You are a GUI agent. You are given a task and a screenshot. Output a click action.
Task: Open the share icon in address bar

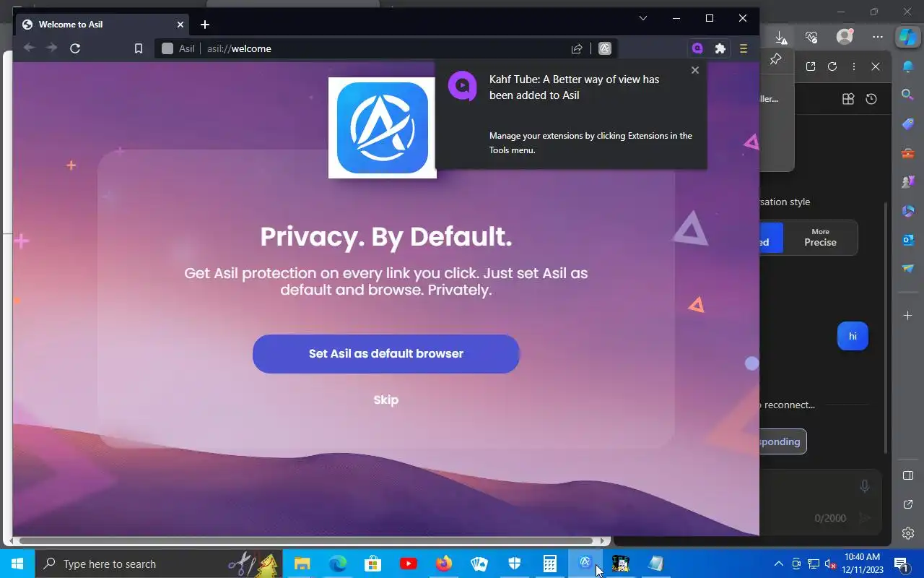pyautogui.click(x=577, y=48)
